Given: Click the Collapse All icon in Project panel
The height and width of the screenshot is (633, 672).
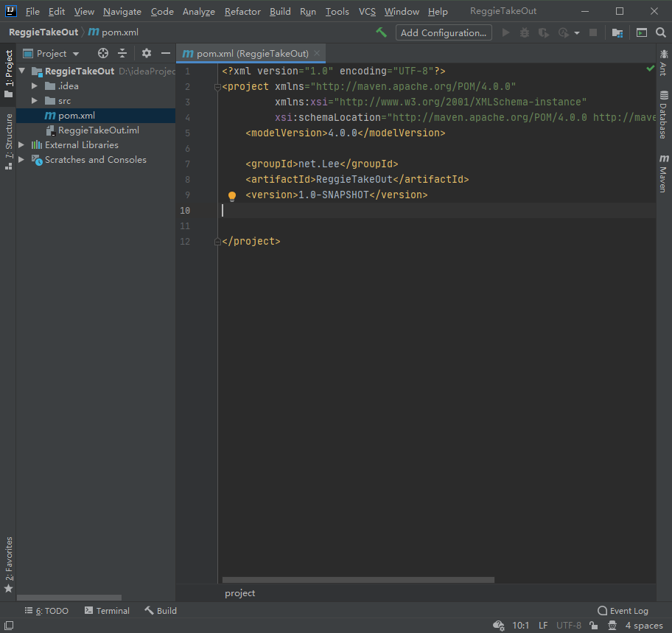Looking at the screenshot, I should 122,53.
